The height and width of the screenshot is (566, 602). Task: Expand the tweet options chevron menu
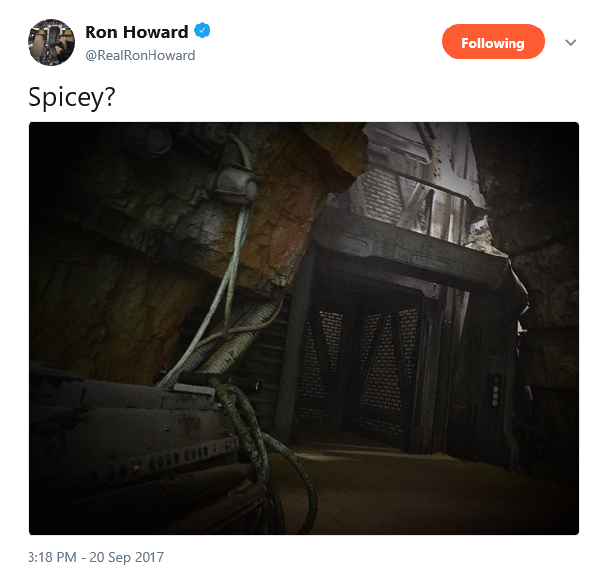[571, 42]
